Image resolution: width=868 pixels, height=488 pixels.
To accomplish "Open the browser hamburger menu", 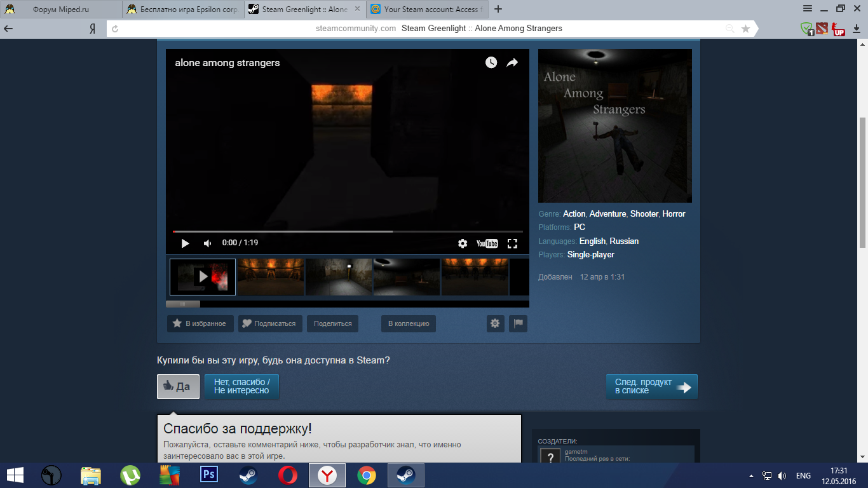I will point(808,8).
